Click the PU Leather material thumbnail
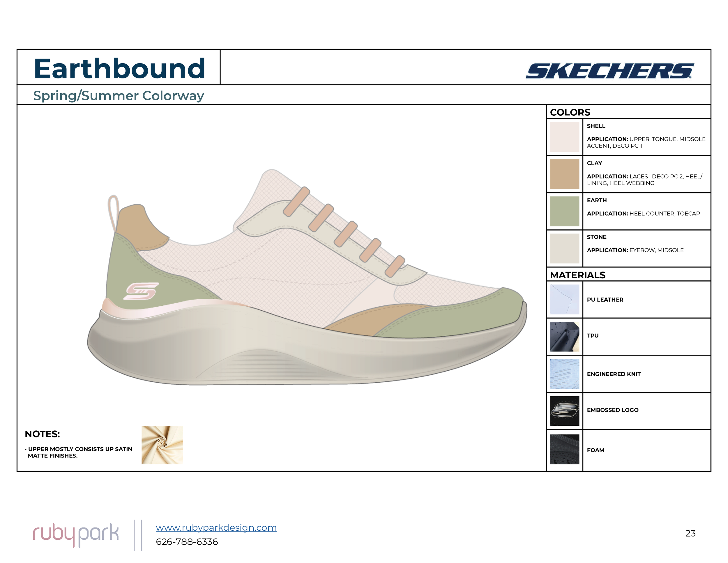Screen dimensions: 728x563 coord(564,299)
